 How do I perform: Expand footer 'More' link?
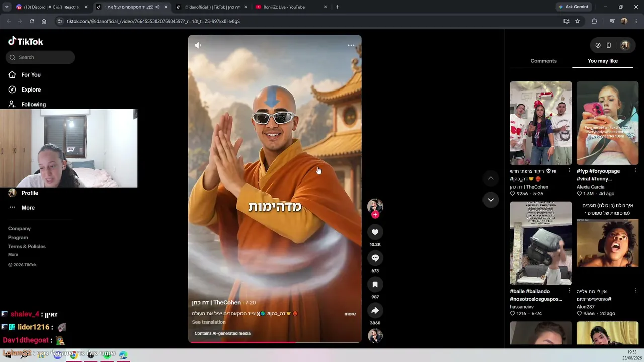click(x=13, y=255)
